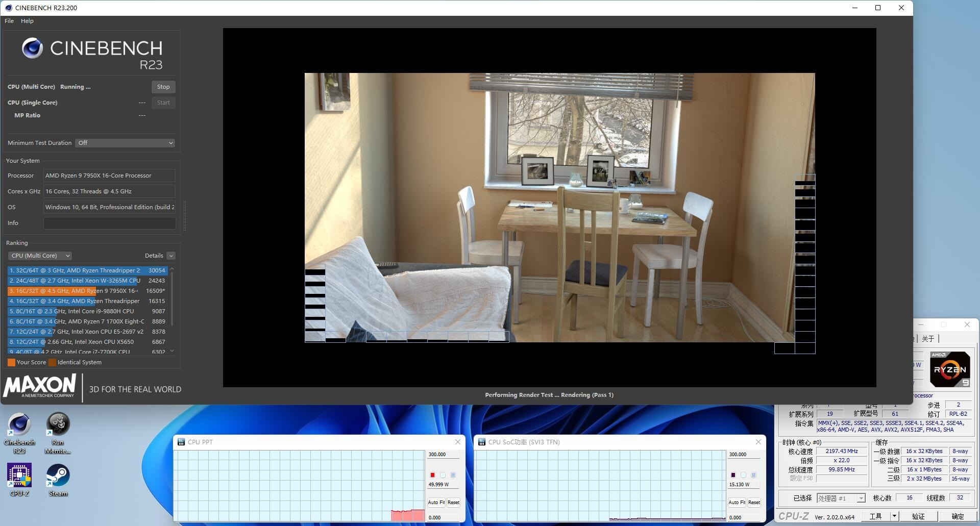Expand the Details chevron in Ranking
Screen dimensions: 980x526
tap(171, 256)
